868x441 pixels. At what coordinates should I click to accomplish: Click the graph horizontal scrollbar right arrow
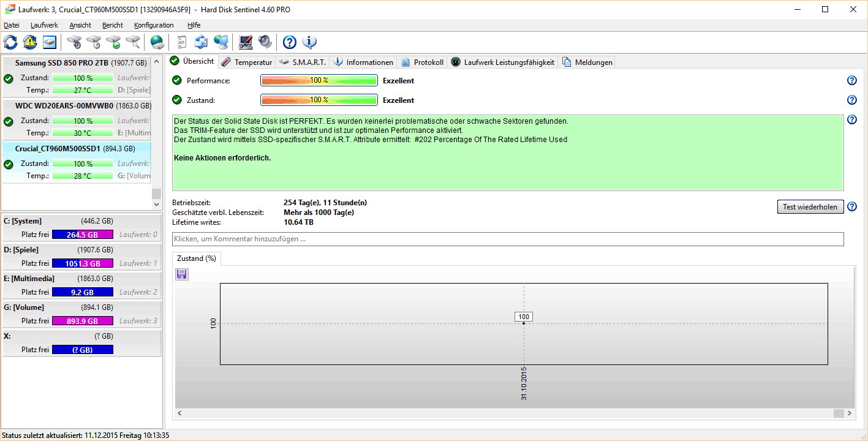click(850, 413)
